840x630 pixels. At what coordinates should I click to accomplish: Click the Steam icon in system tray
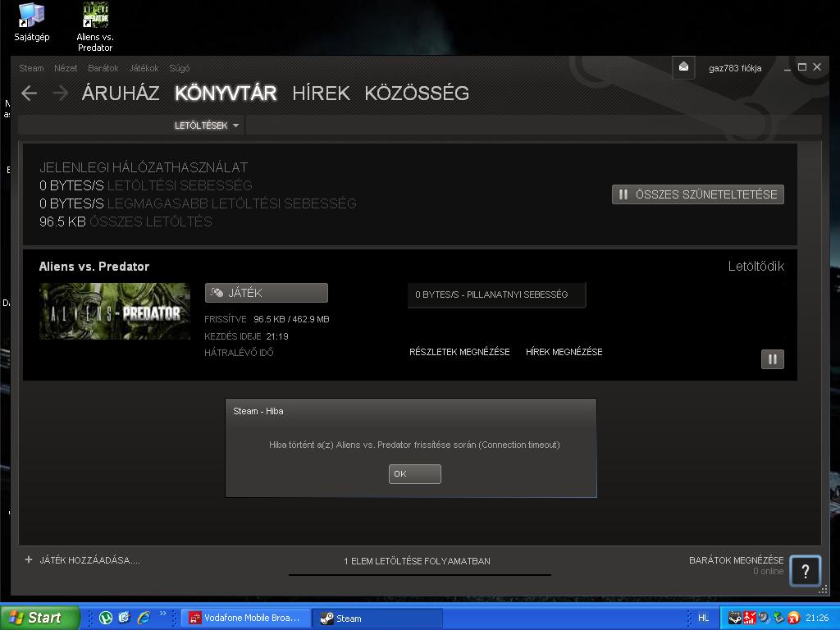[x=735, y=619]
